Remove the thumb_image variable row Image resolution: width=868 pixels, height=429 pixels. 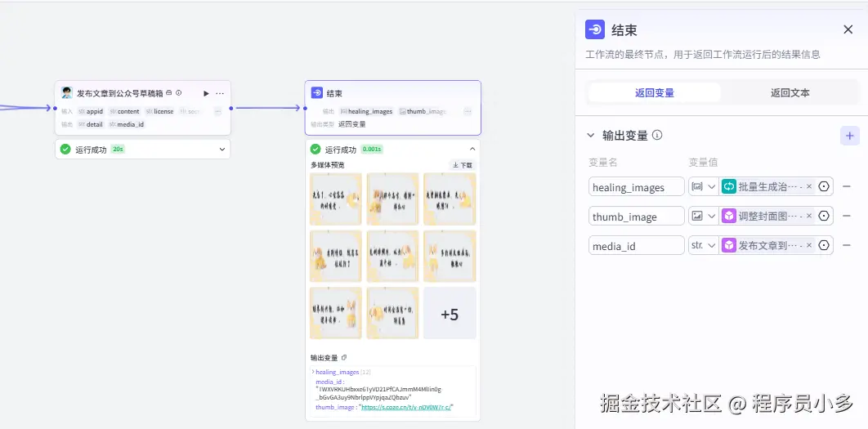pos(847,216)
